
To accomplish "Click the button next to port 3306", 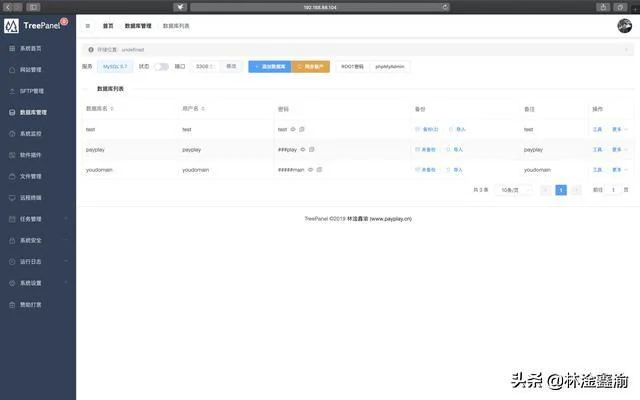I will tap(231, 66).
